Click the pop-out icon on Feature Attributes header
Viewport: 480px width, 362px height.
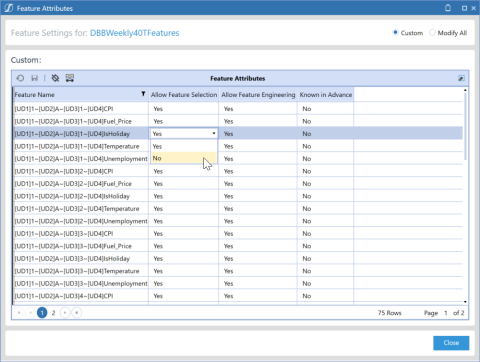[461, 78]
